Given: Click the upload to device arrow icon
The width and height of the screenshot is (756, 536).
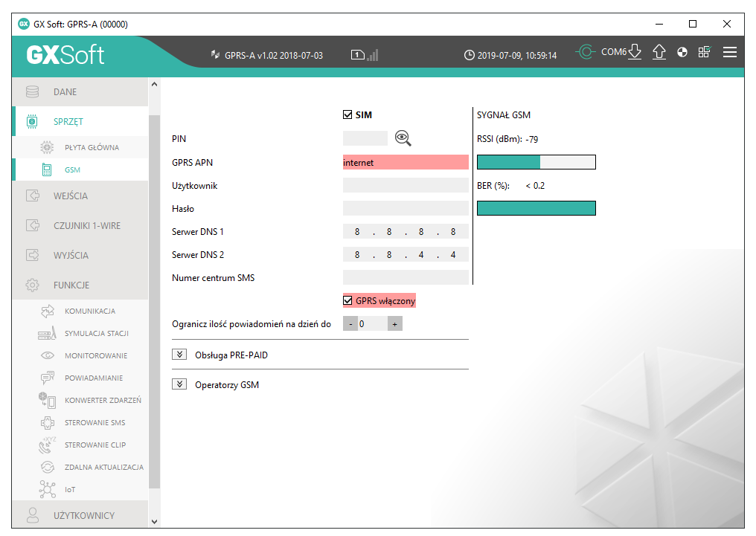Looking at the screenshot, I should [x=659, y=53].
